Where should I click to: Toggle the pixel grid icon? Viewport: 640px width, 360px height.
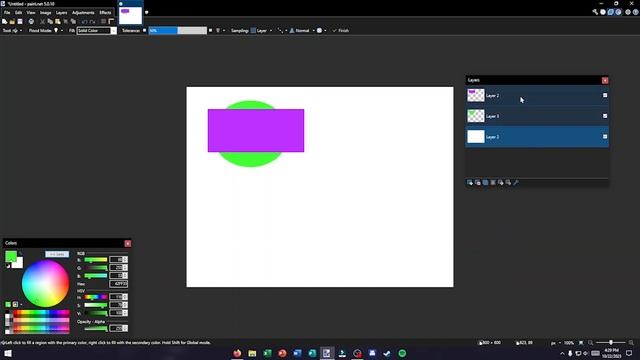tap(104, 21)
